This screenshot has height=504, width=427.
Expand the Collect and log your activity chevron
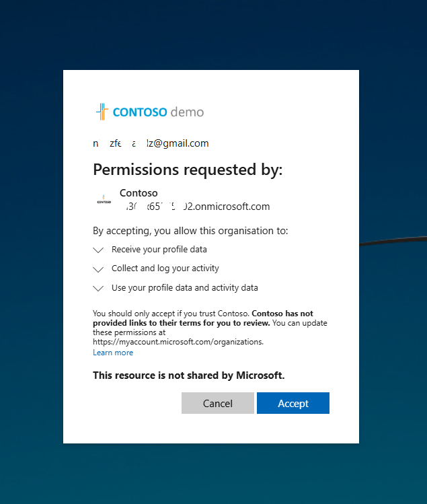(x=98, y=269)
